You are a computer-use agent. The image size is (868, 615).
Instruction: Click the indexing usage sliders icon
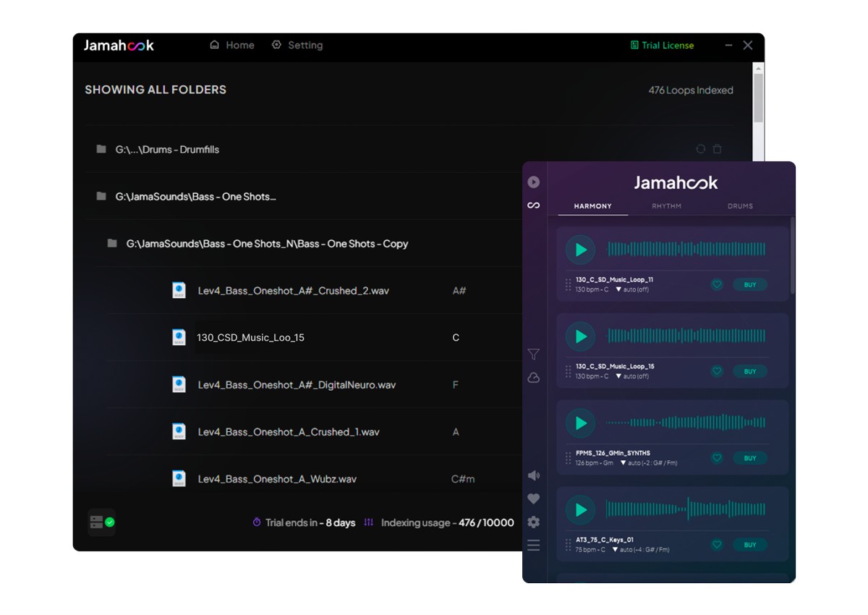pyautogui.click(x=369, y=522)
